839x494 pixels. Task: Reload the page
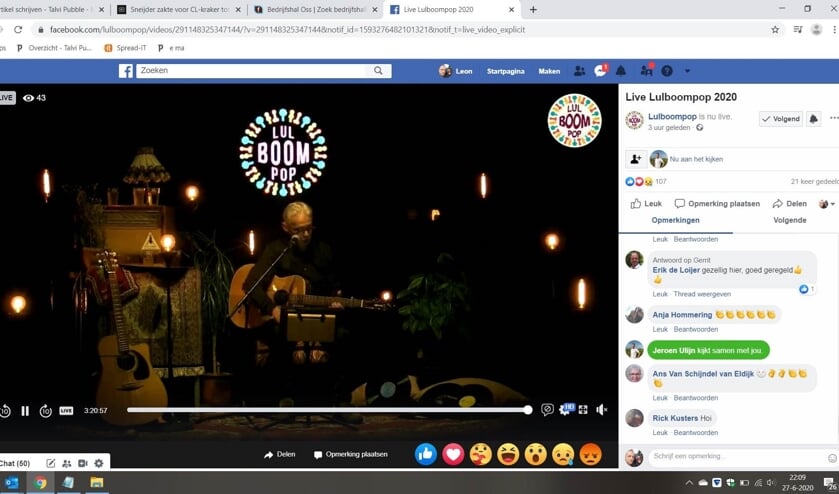click(18, 30)
